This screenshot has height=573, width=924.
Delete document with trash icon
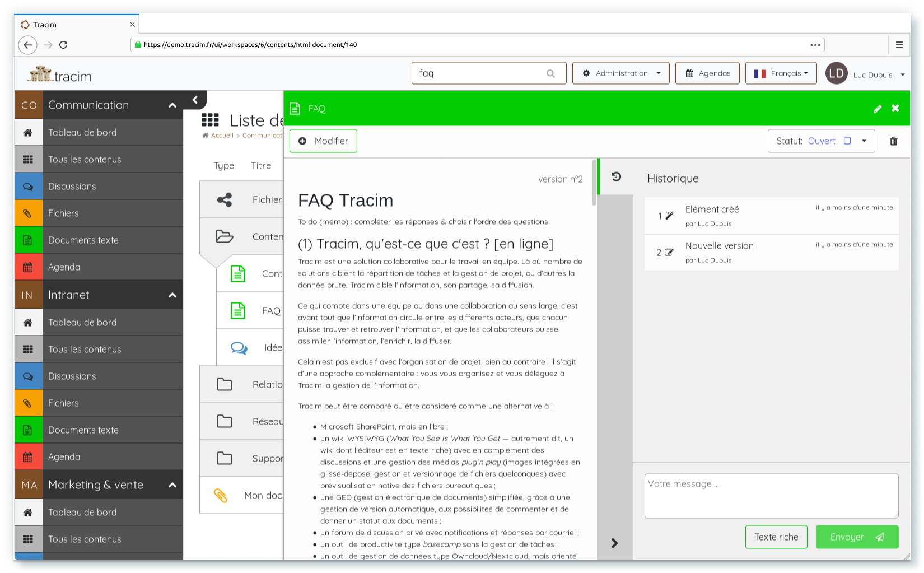pos(894,141)
